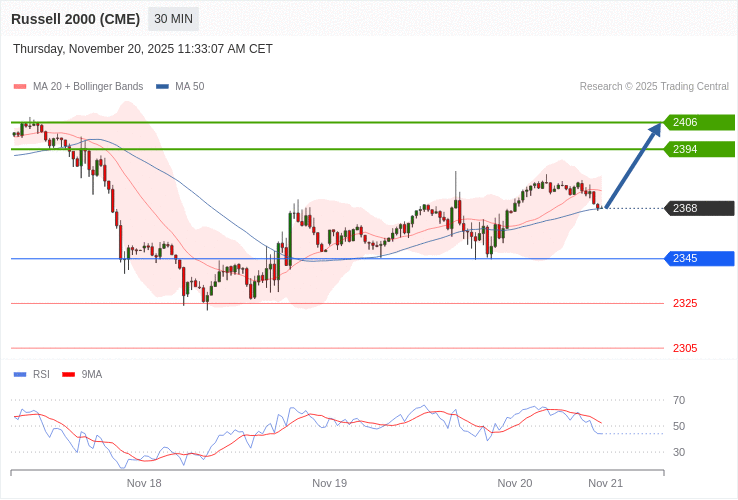This screenshot has height=500, width=738.
Task: Click the 9MA red legend swatch
Action: (x=69, y=375)
